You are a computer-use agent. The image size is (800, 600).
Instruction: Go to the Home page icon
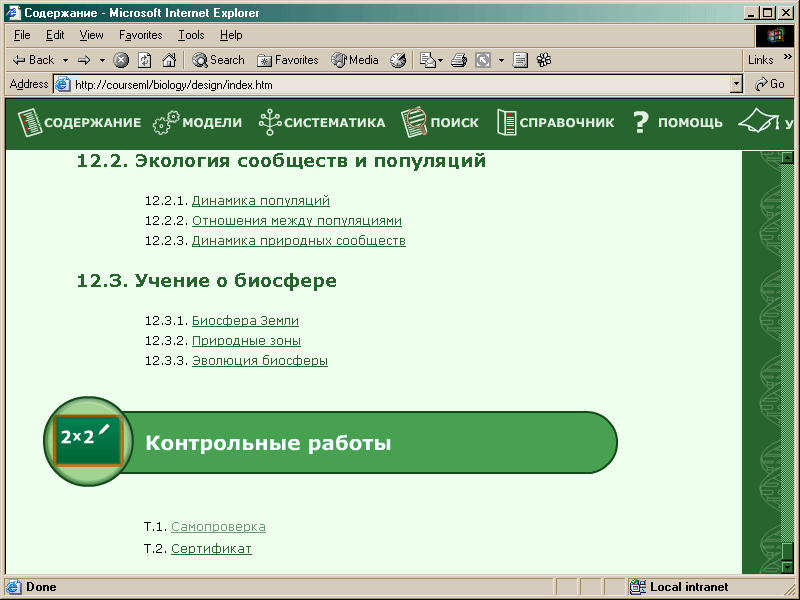tap(169, 60)
